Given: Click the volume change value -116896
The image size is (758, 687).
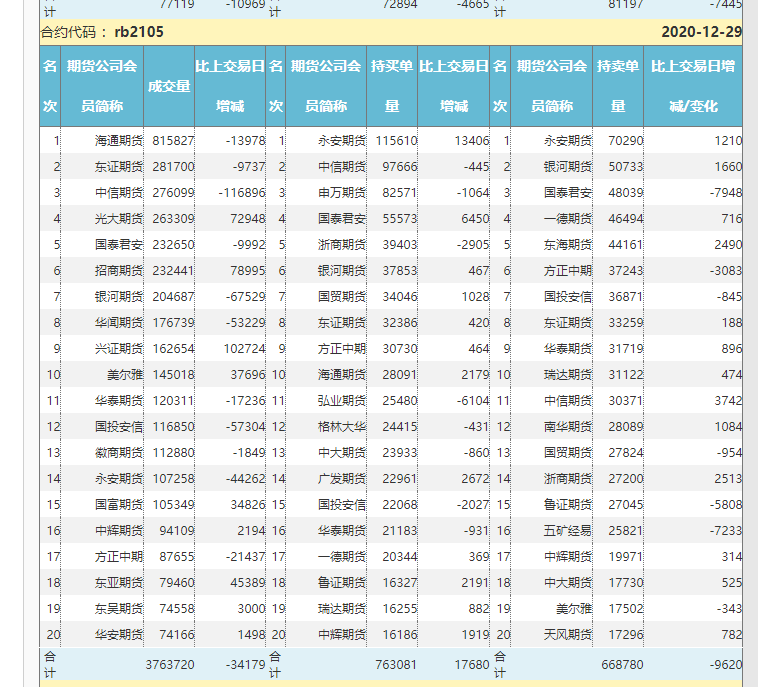Looking at the screenshot, I should tap(237, 192).
